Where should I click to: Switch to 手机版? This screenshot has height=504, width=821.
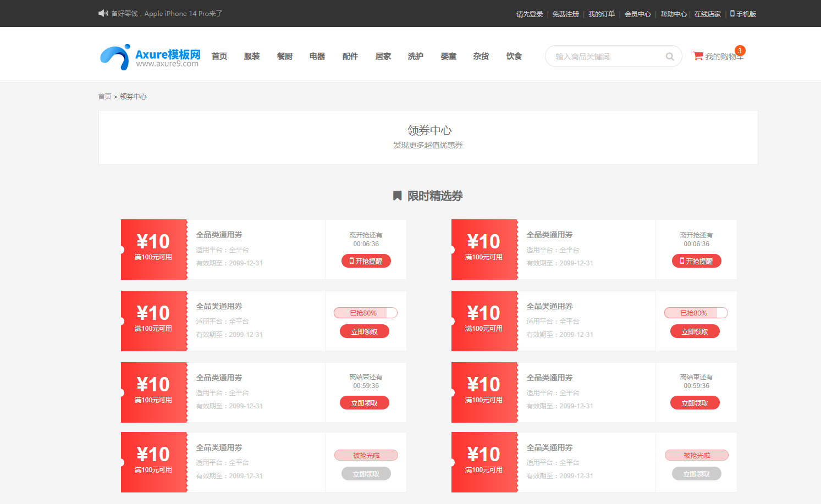746,14
